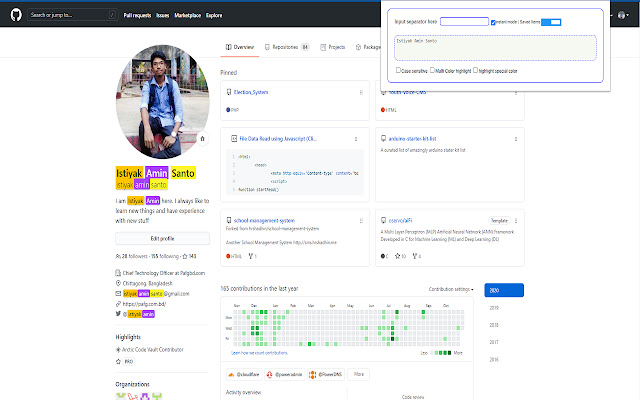Enable the Case sensitive checkbox
This screenshot has width=640, height=400.
[399, 71]
